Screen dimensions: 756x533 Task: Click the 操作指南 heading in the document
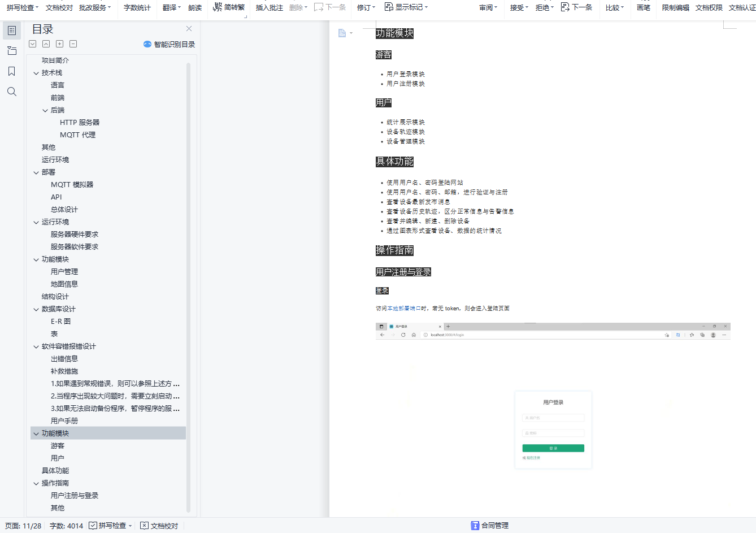tap(395, 250)
